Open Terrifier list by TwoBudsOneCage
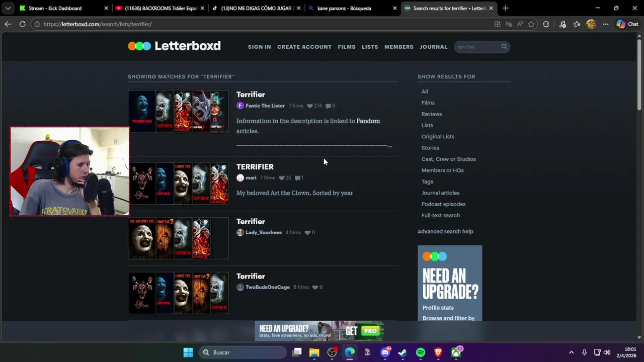The image size is (644, 362). point(251,277)
